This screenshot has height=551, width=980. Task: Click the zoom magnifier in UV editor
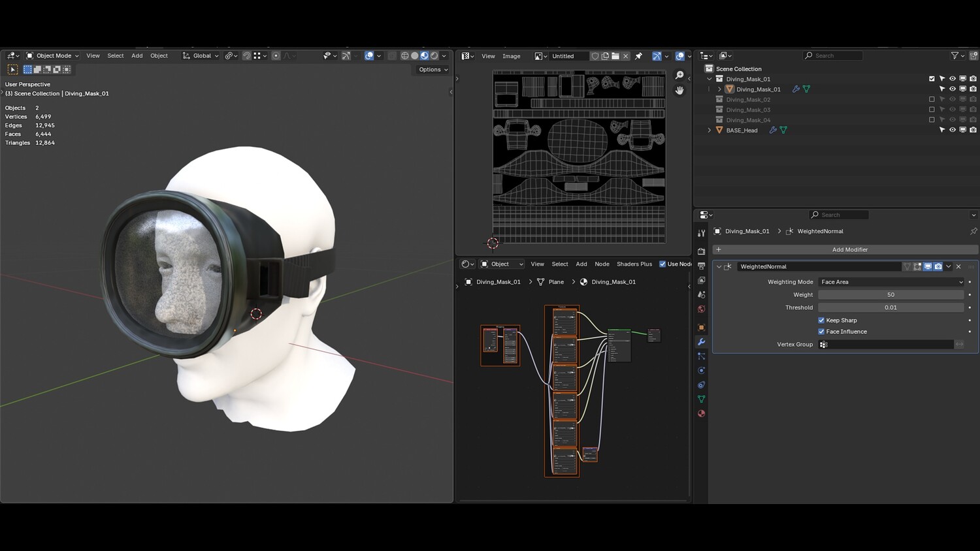click(x=679, y=76)
